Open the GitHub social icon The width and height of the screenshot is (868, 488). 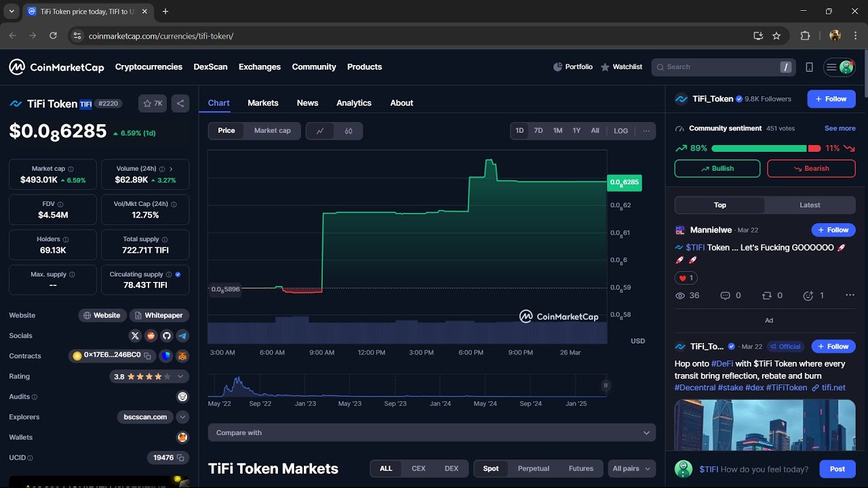pos(167,335)
